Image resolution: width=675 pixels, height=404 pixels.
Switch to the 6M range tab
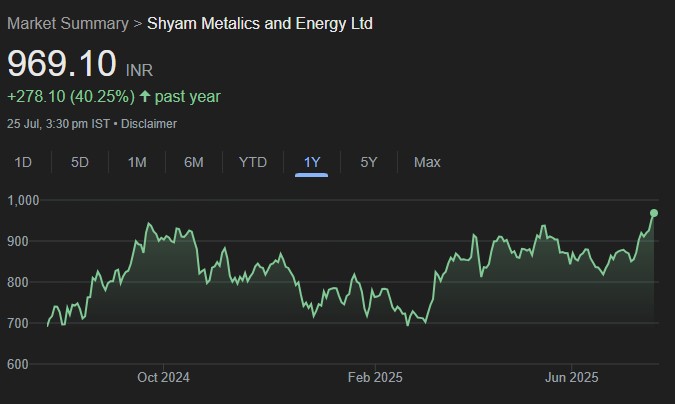coord(194,162)
